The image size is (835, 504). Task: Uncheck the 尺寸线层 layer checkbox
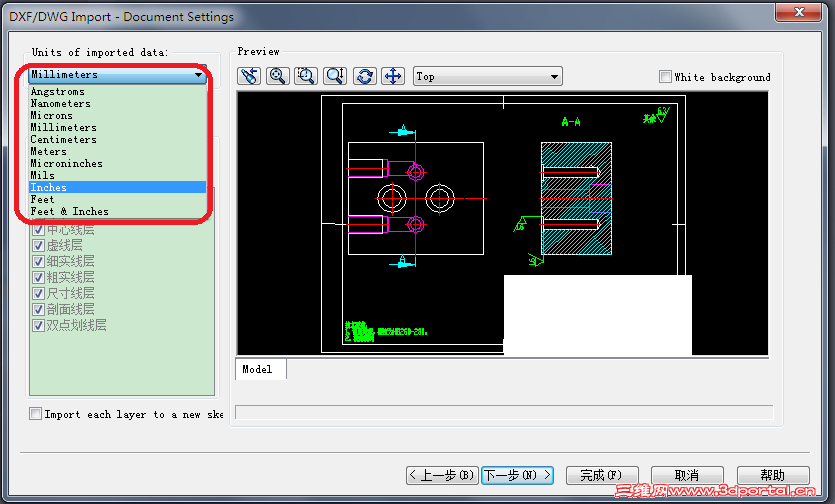pos(38,294)
